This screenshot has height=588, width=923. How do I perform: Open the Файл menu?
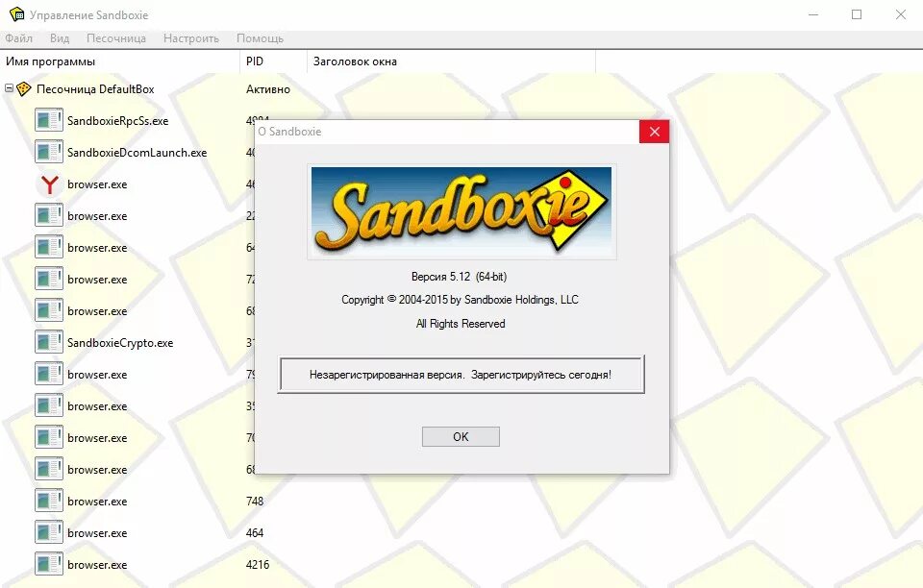[x=19, y=38]
